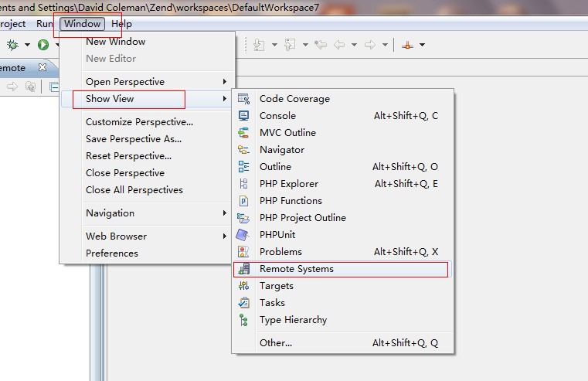Open the Project menu
588x381 pixels.
click(x=13, y=24)
